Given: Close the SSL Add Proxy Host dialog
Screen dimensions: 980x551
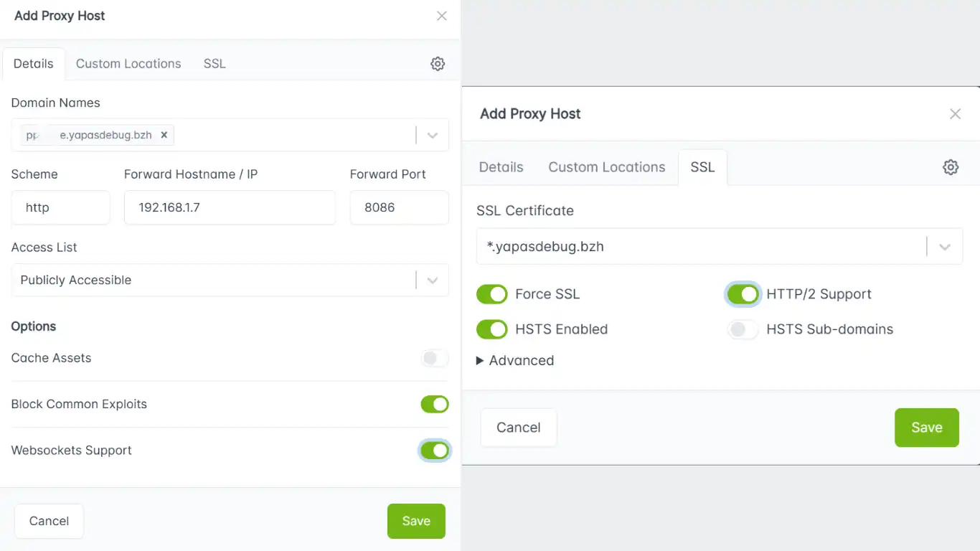Looking at the screenshot, I should 955,114.
